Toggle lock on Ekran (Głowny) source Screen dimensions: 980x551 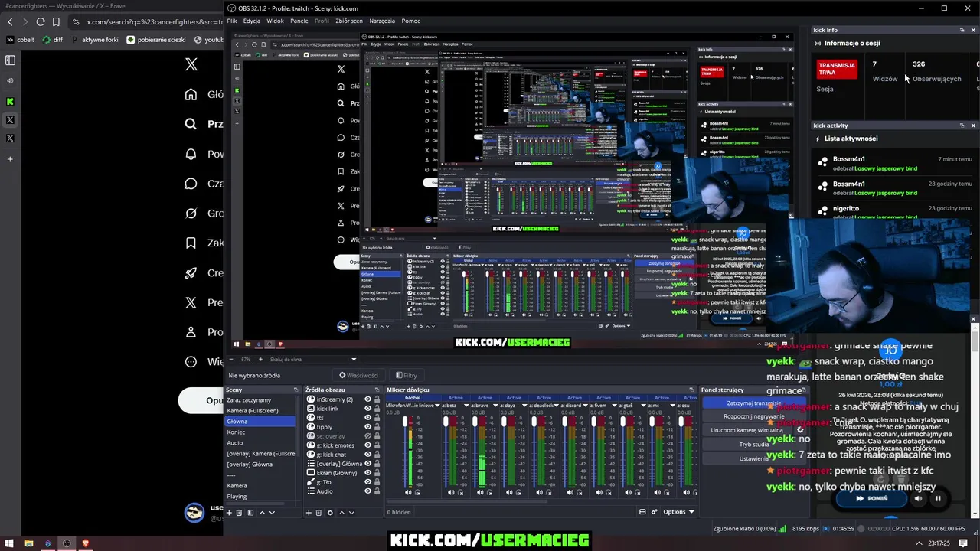point(377,473)
